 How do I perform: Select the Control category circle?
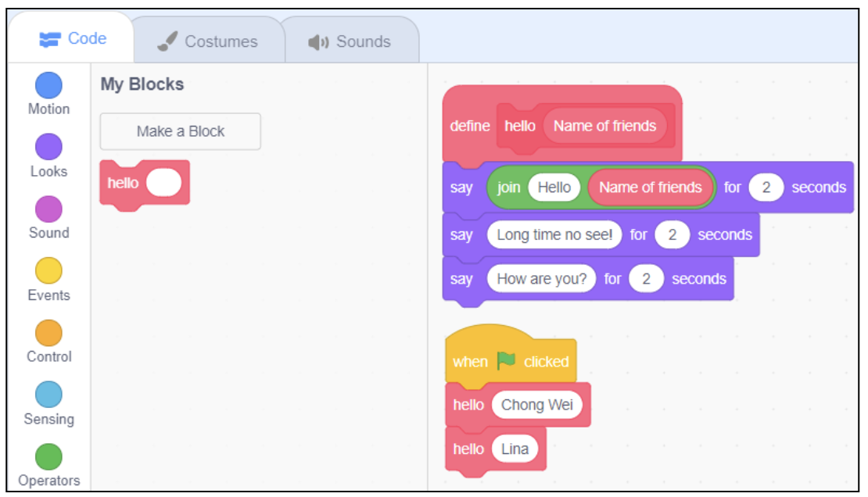click(x=48, y=334)
